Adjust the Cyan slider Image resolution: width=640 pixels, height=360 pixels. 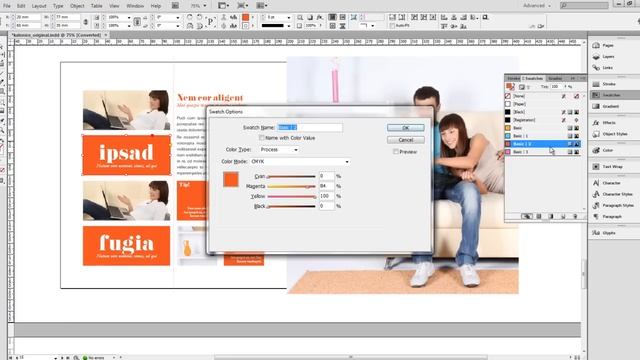[x=291, y=176]
